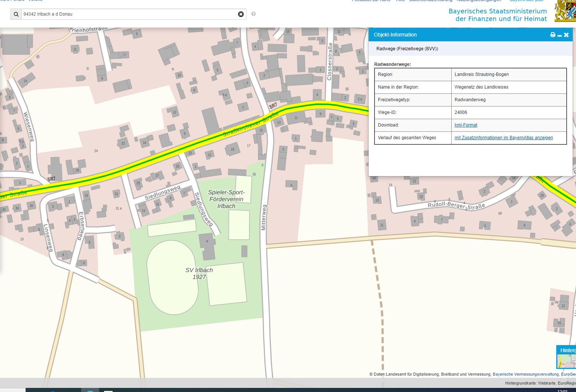Minimize the Objekt-Information panel
This screenshot has height=392, width=576.
click(x=559, y=35)
